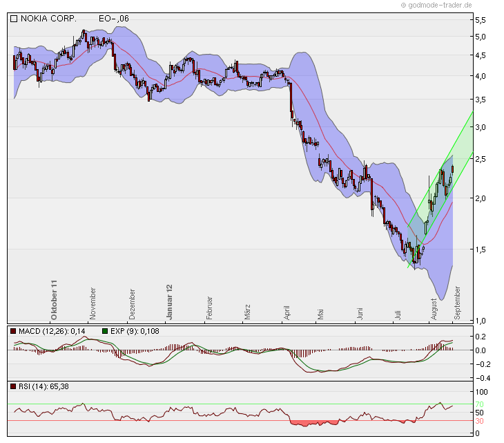This screenshot has height=443, width=504.
Task: Click the 'Dezember' time axis label
Action: click(132, 304)
